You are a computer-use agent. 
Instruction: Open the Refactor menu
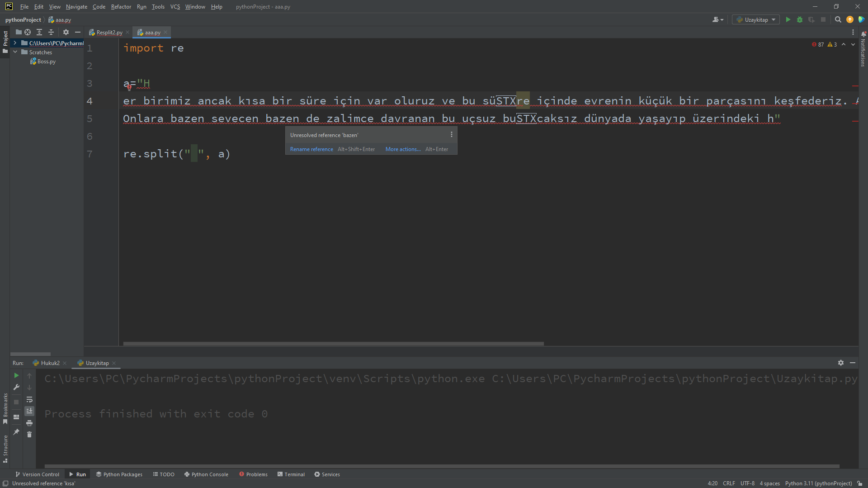121,7
